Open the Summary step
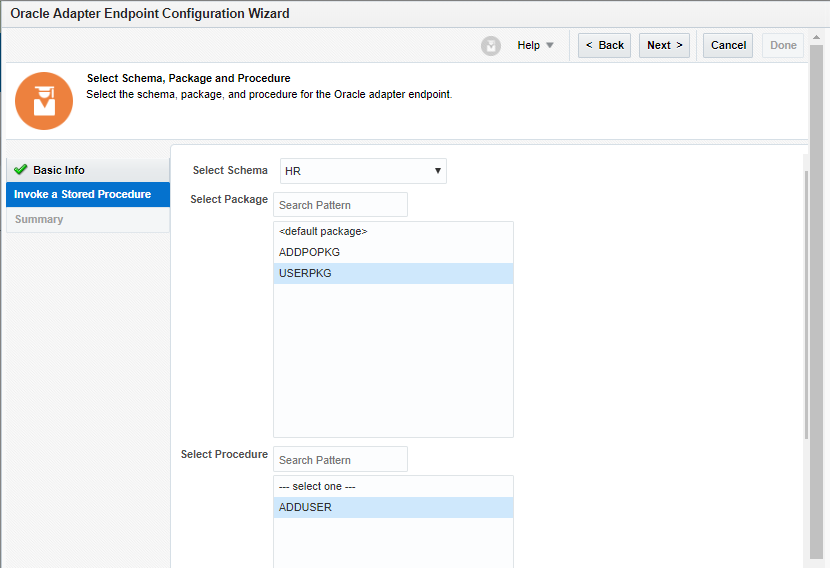 click(x=39, y=219)
